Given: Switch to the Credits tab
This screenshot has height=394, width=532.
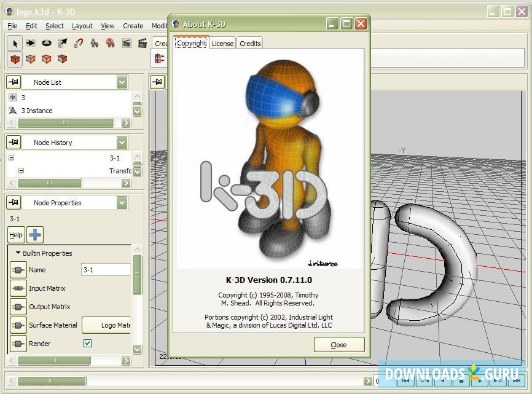Looking at the screenshot, I should coord(250,44).
